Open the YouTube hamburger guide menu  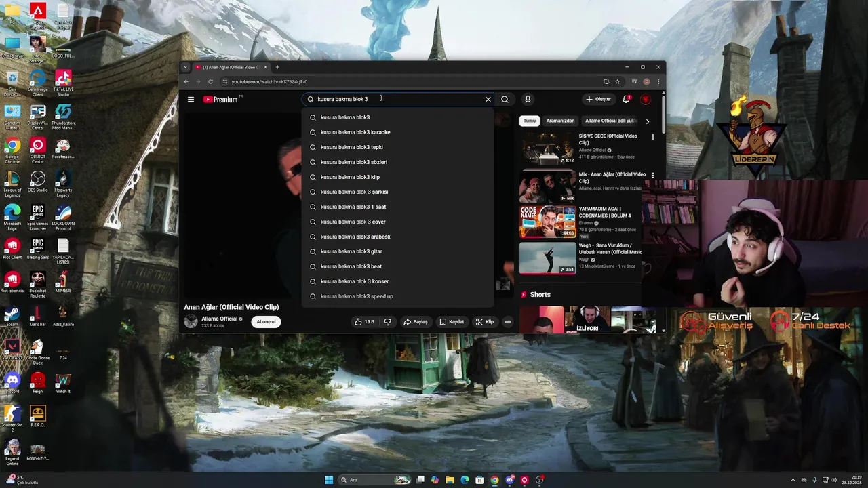(x=191, y=99)
